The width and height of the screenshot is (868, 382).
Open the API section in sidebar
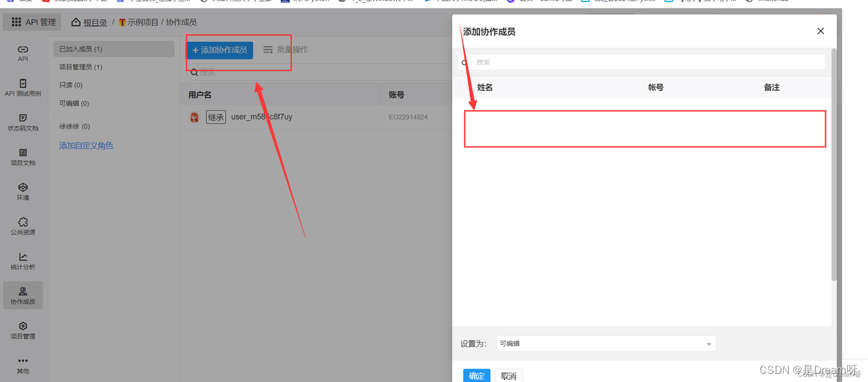pos(23,52)
